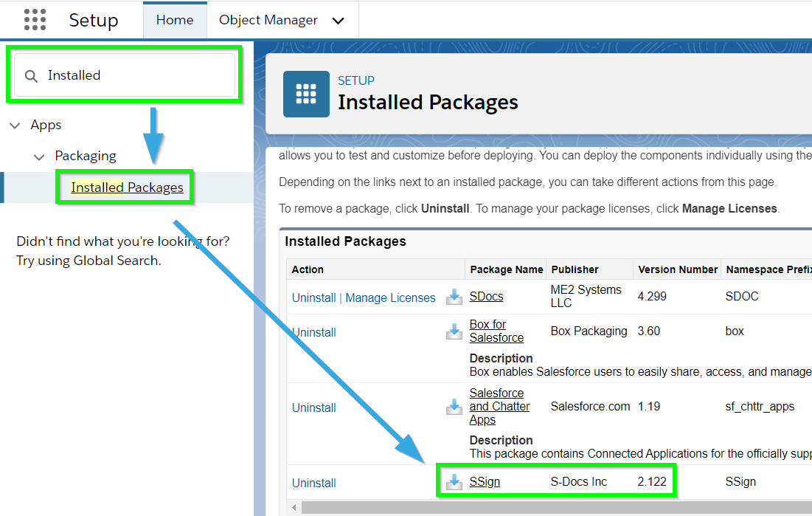812x516 pixels.
Task: Select Installed Packages in the sidebar
Action: tap(127, 188)
